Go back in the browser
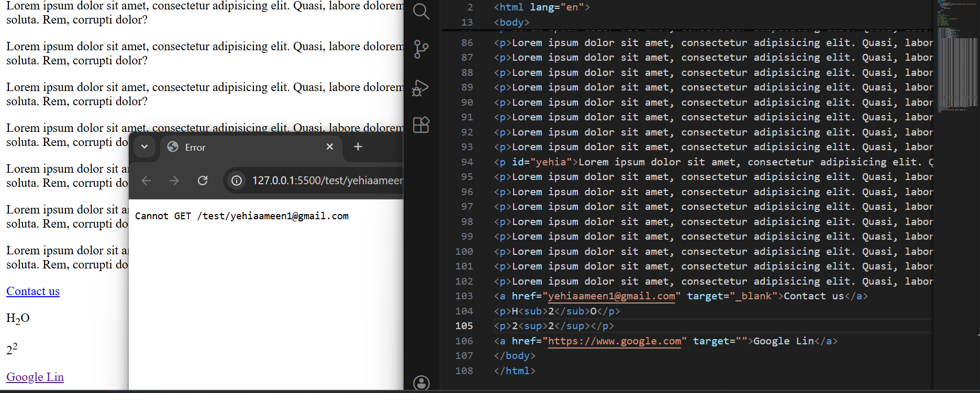The image size is (980, 393). pos(147,181)
